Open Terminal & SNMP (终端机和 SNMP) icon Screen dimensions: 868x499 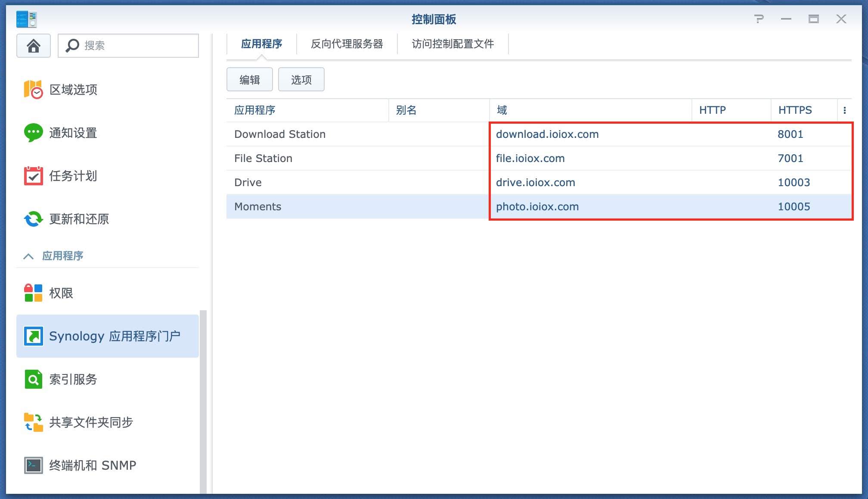33,465
